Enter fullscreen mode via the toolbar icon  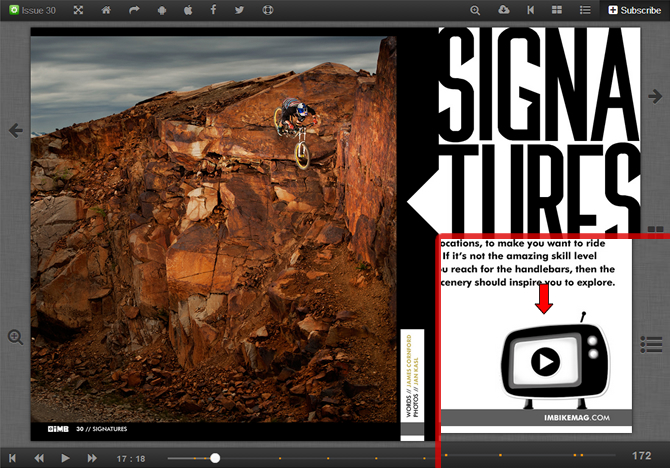(78, 10)
